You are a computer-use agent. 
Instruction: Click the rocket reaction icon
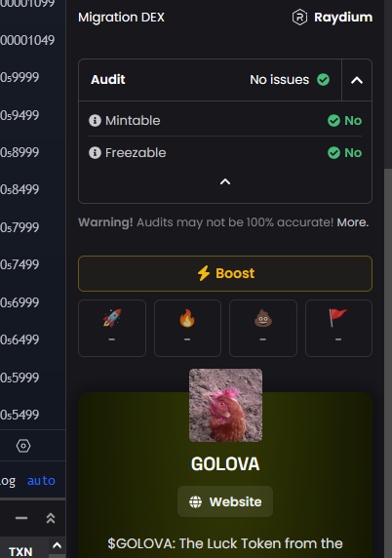[x=112, y=318]
